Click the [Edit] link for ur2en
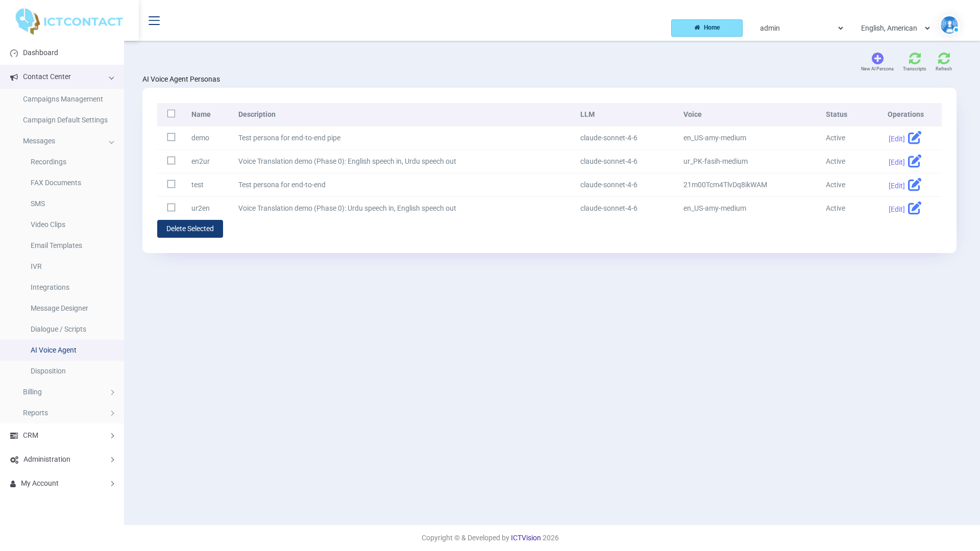The image size is (980, 551). (x=896, y=209)
